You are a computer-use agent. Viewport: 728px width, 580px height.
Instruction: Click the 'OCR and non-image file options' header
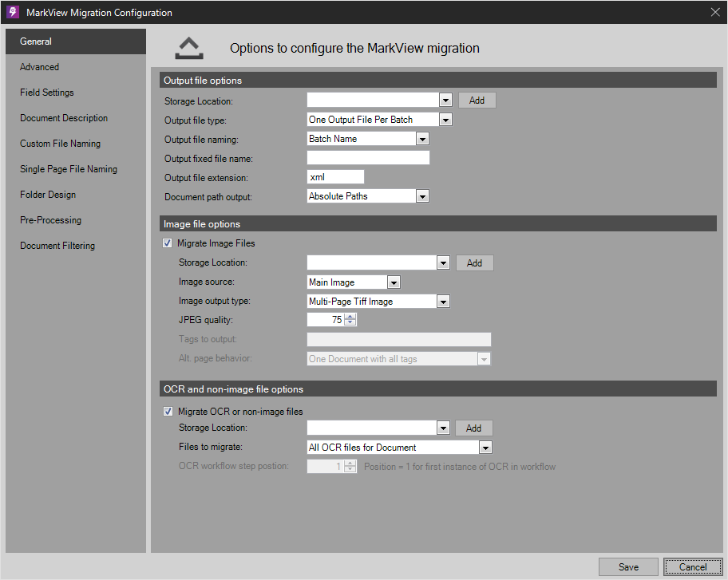pos(437,389)
